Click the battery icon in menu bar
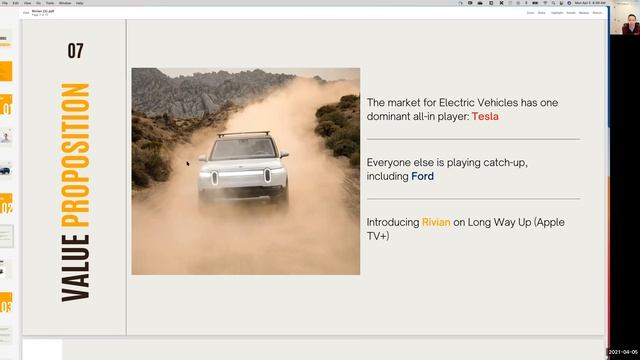Viewport: 640px width, 360px height. pos(535,3)
